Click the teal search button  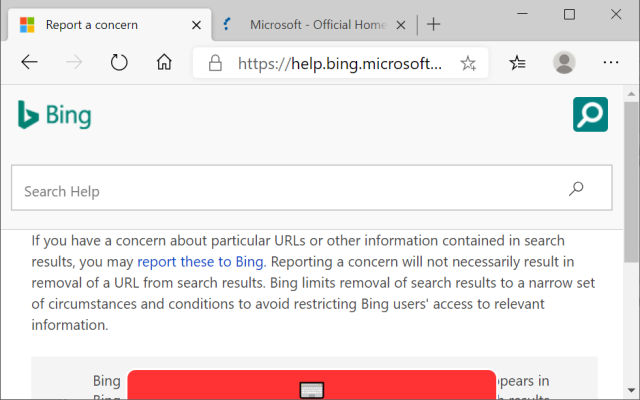point(590,114)
